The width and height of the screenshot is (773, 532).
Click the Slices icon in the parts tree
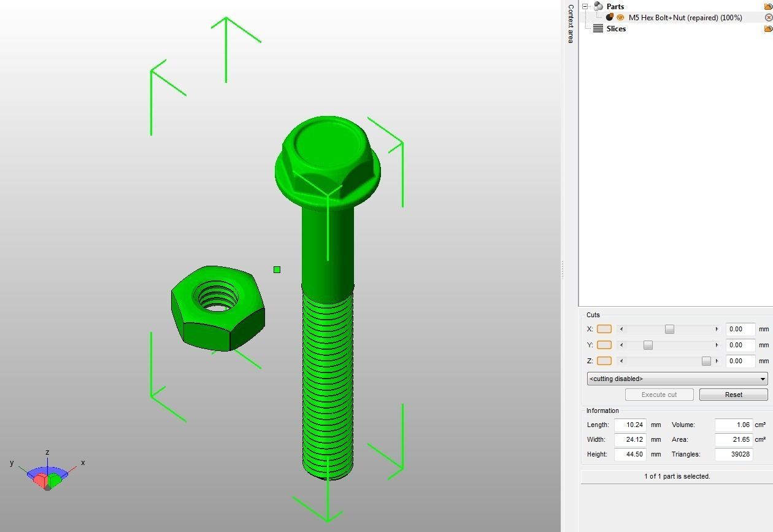tap(598, 28)
